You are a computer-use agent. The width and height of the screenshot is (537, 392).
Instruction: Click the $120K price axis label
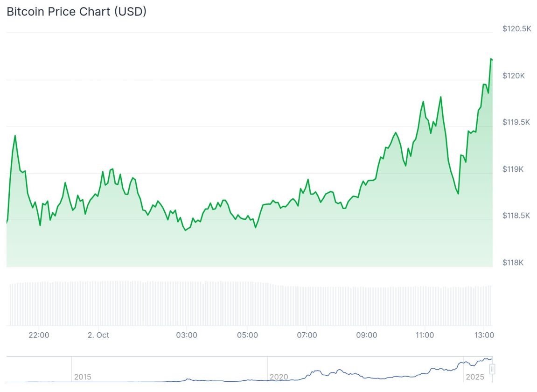[513, 76]
